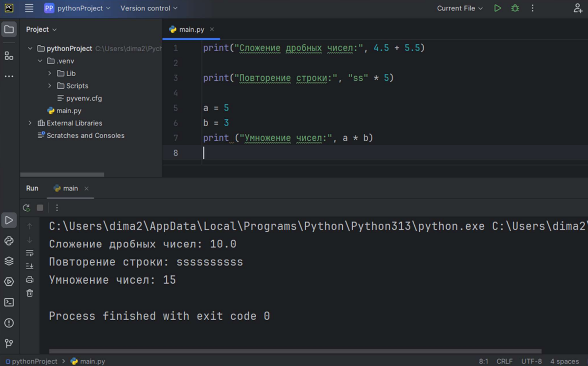Rerun main with the rerun icon
588x366 pixels.
26,208
